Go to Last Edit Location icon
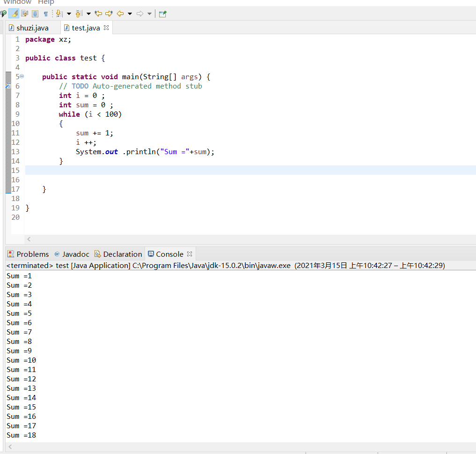This screenshot has height=454, width=476. pos(98,14)
